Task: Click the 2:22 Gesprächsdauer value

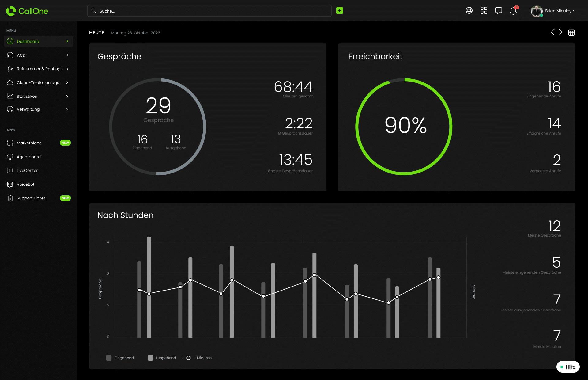Action: (299, 123)
